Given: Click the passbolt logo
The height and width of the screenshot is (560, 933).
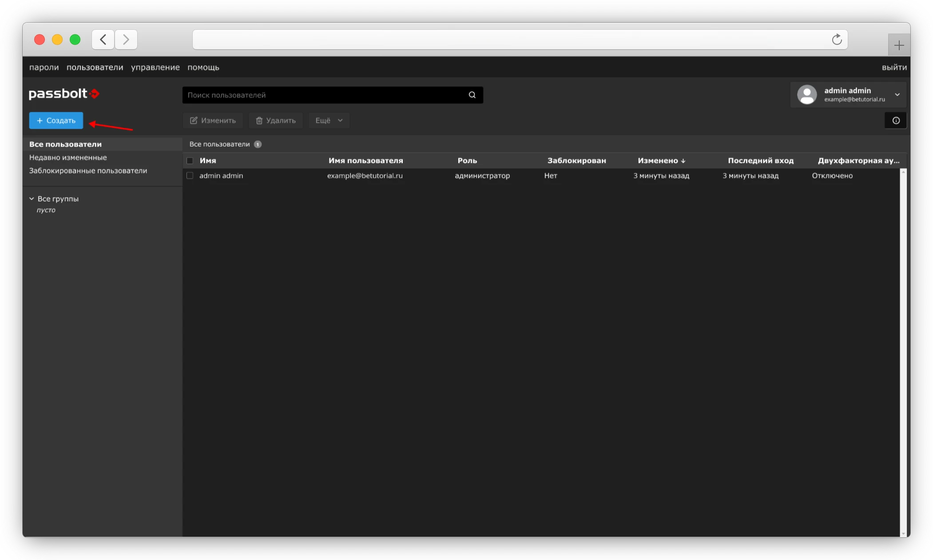Looking at the screenshot, I should (x=64, y=94).
